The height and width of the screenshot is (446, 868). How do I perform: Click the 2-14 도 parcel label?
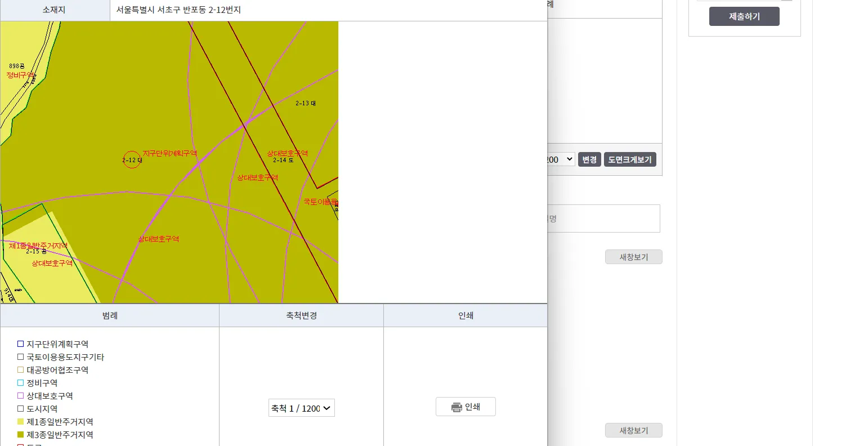tap(283, 160)
